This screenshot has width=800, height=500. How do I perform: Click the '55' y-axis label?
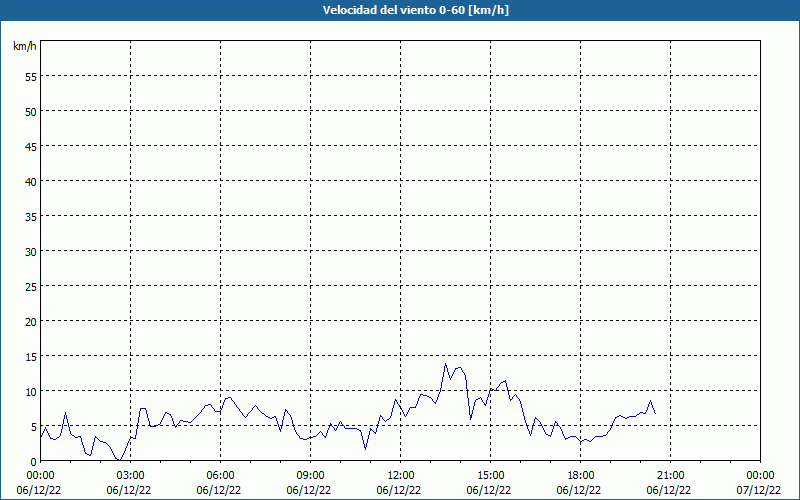click(x=31, y=77)
